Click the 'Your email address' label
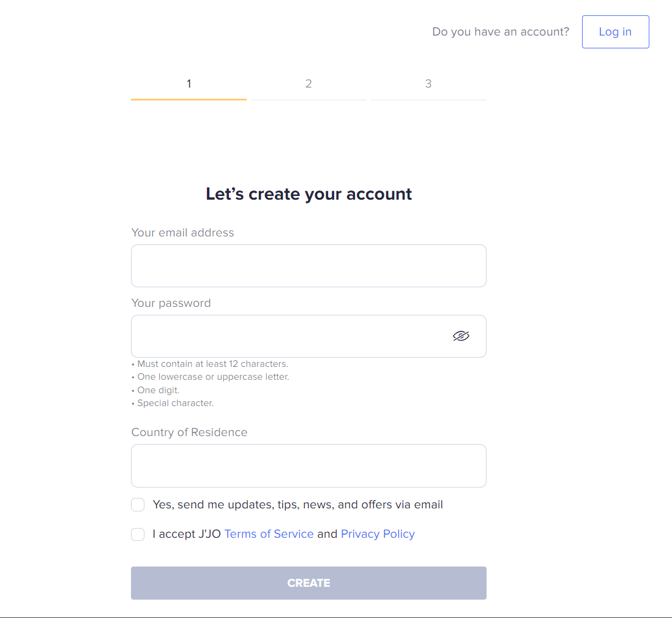The width and height of the screenshot is (672, 618). pyautogui.click(x=182, y=233)
